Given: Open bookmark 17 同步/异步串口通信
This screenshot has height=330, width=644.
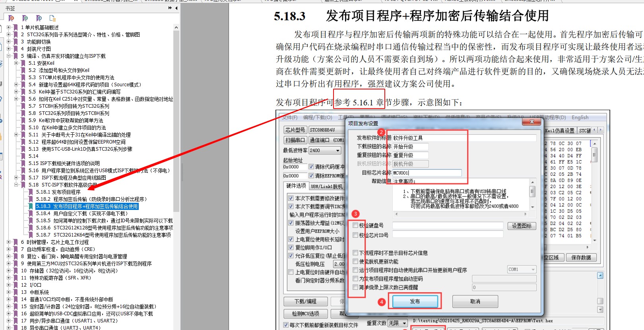Looking at the screenshot, I should coord(70,321).
